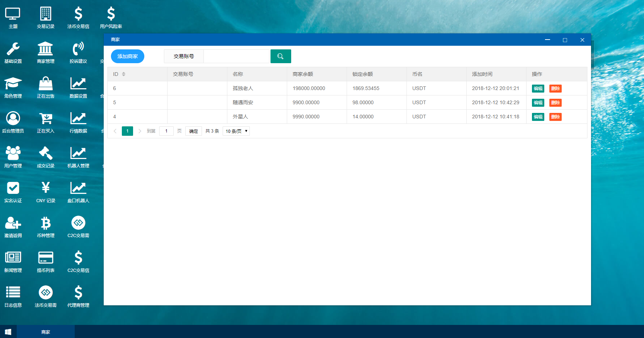
Task: Edit merchant 孤独老人 row
Action: coord(538,89)
